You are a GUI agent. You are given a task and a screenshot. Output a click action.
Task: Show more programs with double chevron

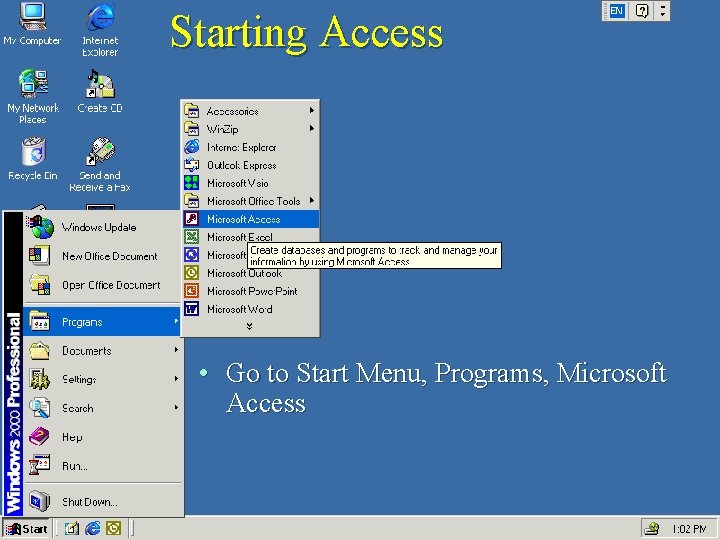(249, 326)
